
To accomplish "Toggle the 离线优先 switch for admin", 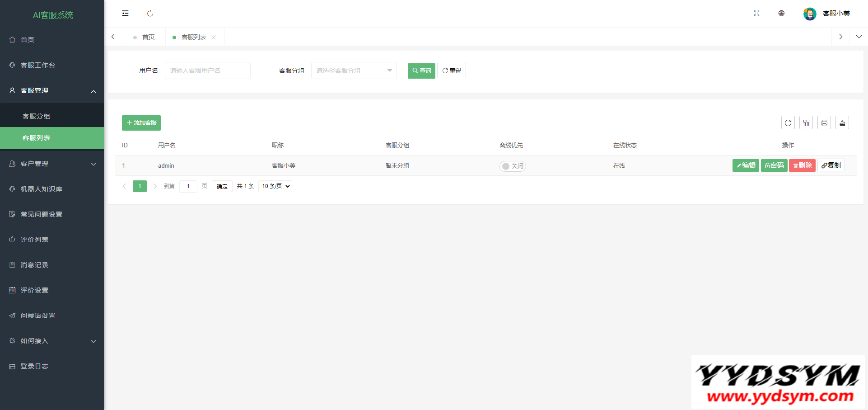I will click(513, 166).
